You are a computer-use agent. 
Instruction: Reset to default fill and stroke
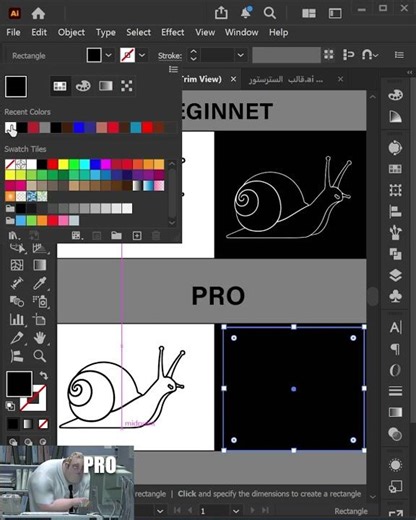10,406
